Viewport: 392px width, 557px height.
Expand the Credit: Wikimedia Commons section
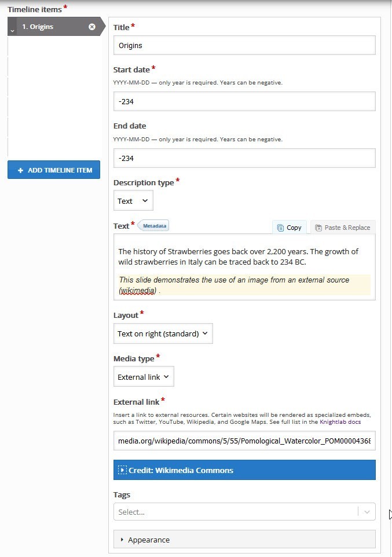tap(244, 470)
